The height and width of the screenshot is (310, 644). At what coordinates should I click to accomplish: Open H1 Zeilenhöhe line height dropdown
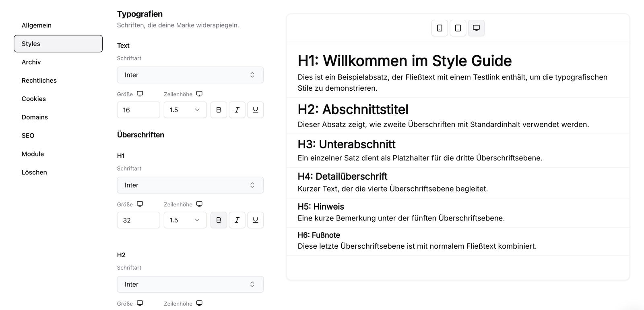[x=185, y=220]
